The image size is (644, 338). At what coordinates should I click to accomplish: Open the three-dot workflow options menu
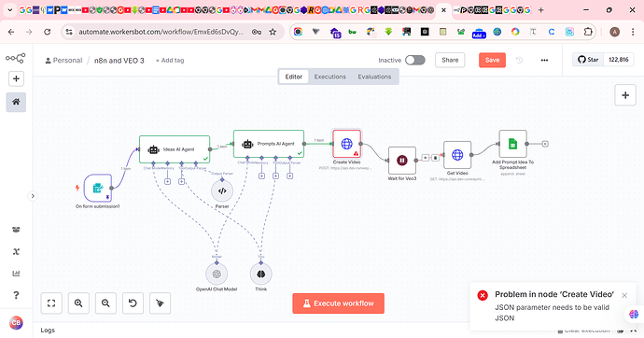(544, 61)
